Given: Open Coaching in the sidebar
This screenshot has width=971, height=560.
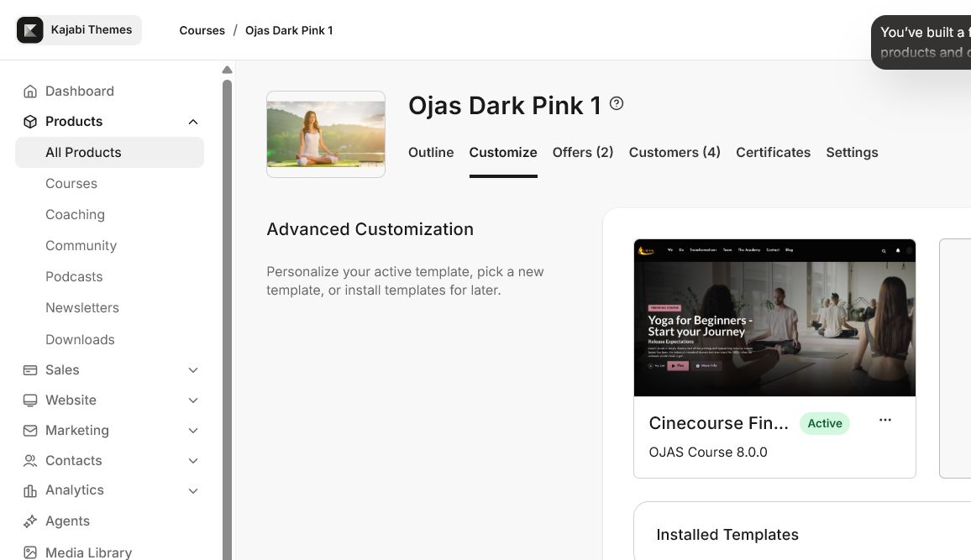Looking at the screenshot, I should click(75, 215).
